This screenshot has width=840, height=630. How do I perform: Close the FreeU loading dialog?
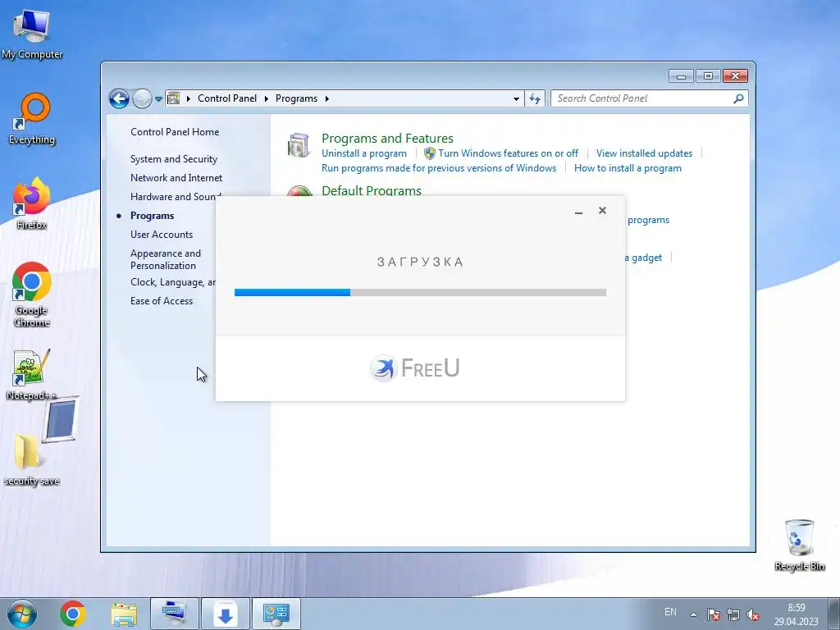(x=602, y=211)
